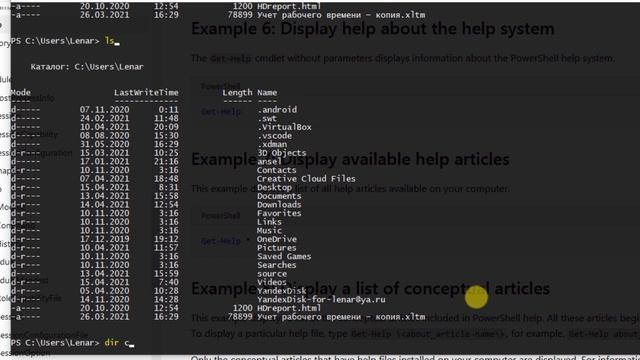Click the time value 21:16
This screenshot has width=640, height=360.
(x=166, y=161)
